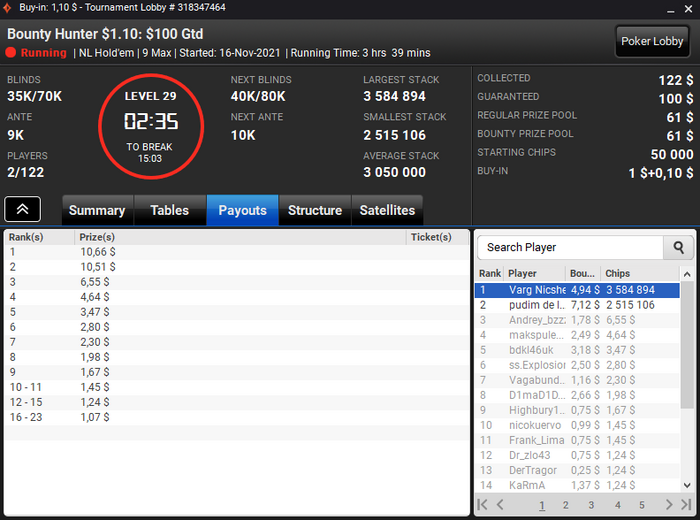This screenshot has height=520, width=700.
Task: Open the Summary tab
Action: (x=97, y=210)
